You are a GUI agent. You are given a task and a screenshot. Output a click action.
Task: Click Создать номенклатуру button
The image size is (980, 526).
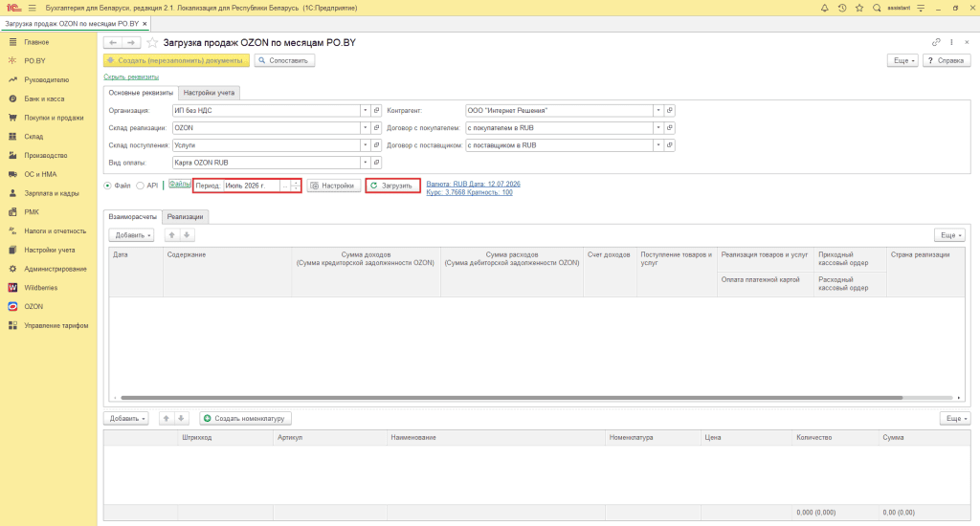246,419
